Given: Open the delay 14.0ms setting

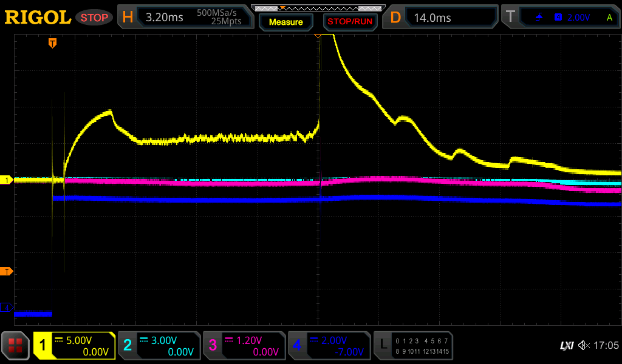Looking at the screenshot, I should coord(442,18).
